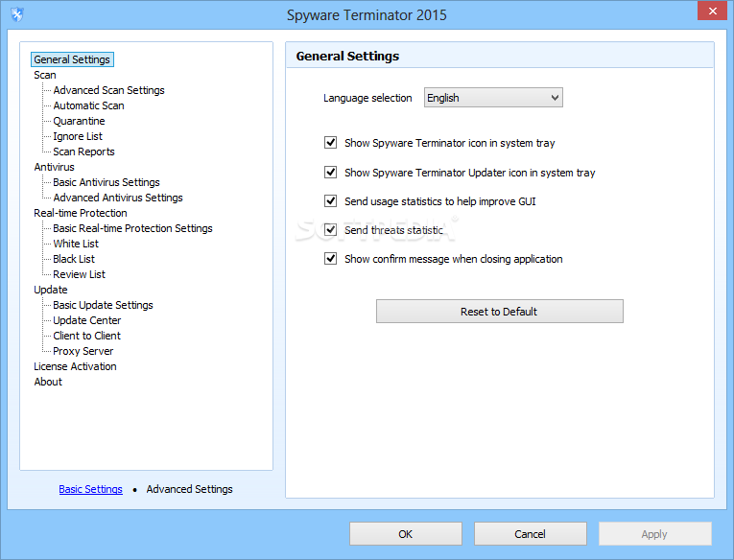Confirm settings with the OK button
734x560 pixels.
pyautogui.click(x=406, y=534)
